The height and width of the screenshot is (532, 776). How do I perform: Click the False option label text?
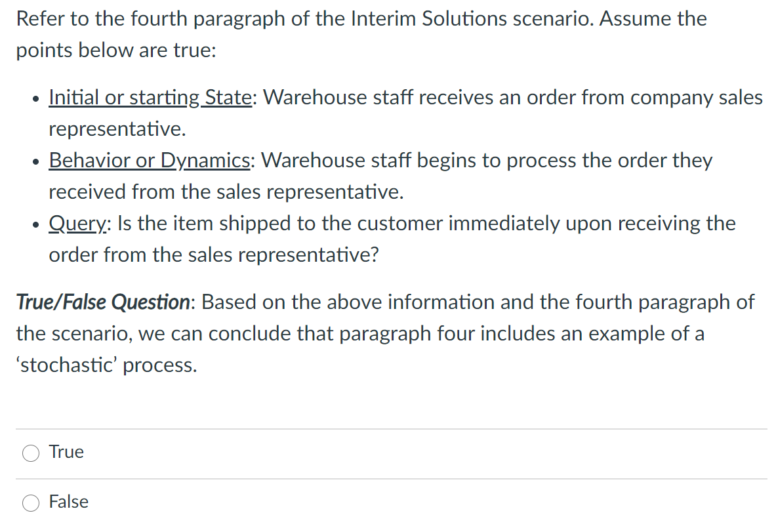click(69, 501)
